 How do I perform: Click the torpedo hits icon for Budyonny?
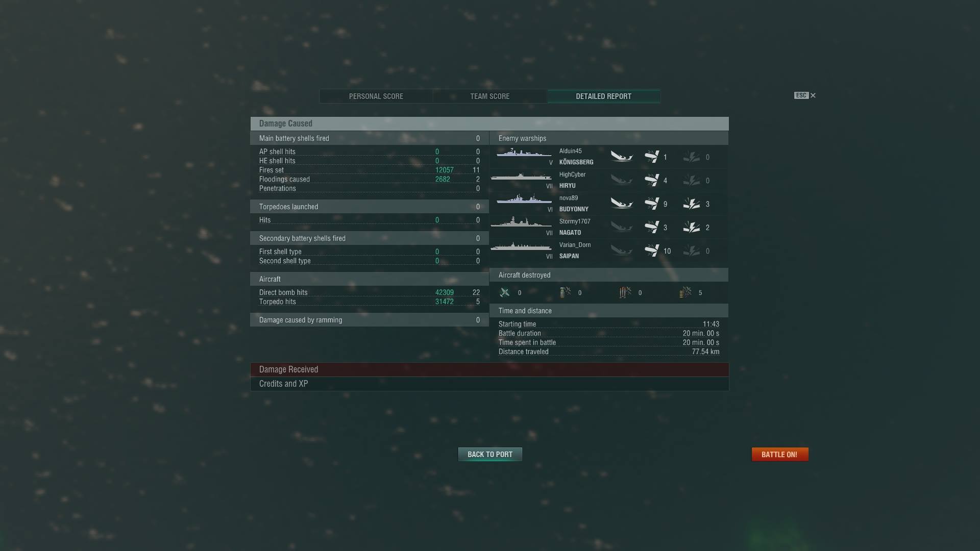[x=692, y=204]
